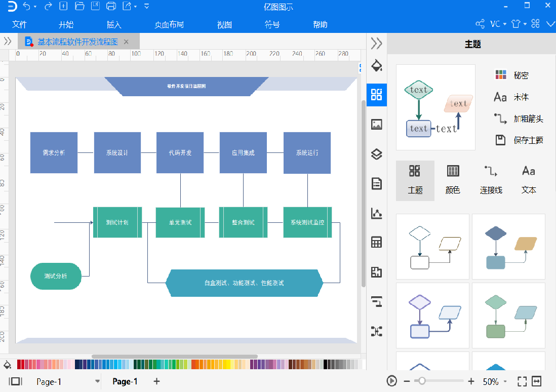The image size is (556, 392).
Task: Click the current theme preview thumbnail
Action: tap(435, 107)
